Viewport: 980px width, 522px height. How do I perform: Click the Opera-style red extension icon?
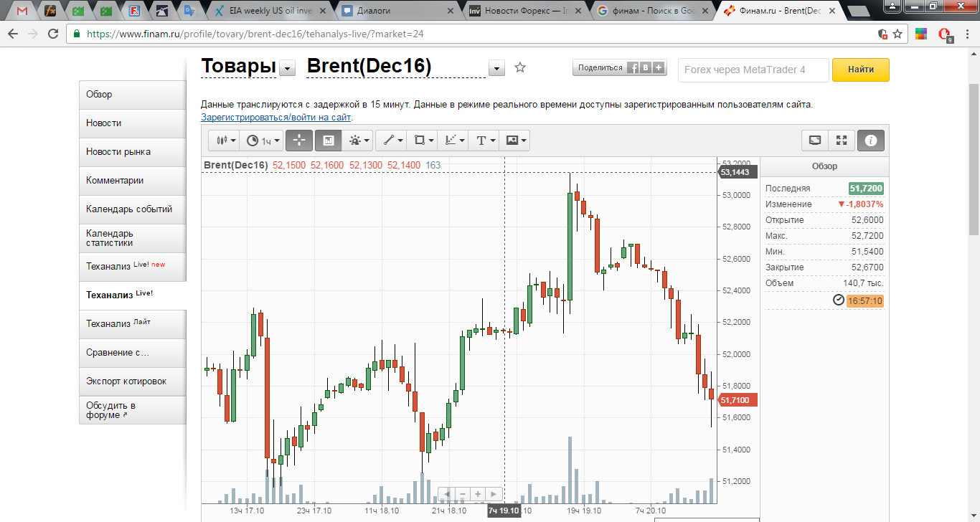pyautogui.click(x=945, y=34)
